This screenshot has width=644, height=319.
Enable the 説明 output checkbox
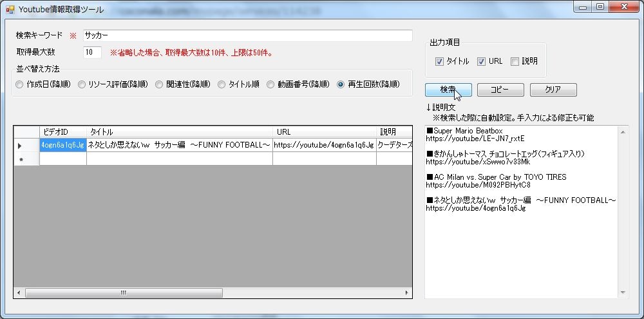tap(524, 62)
